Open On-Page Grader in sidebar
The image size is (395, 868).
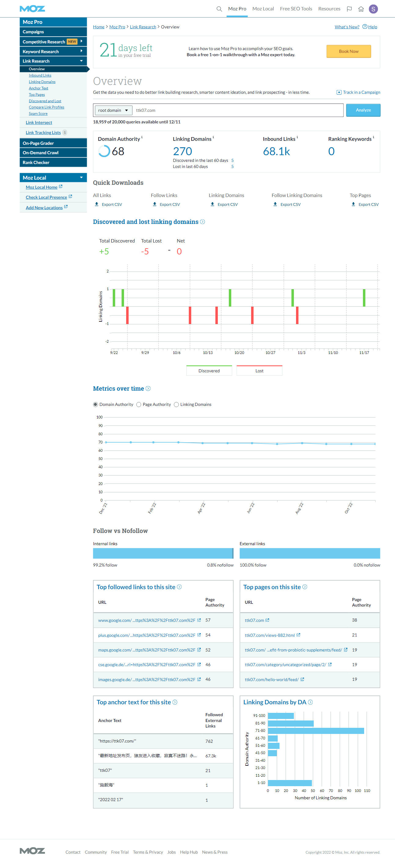tap(53, 143)
